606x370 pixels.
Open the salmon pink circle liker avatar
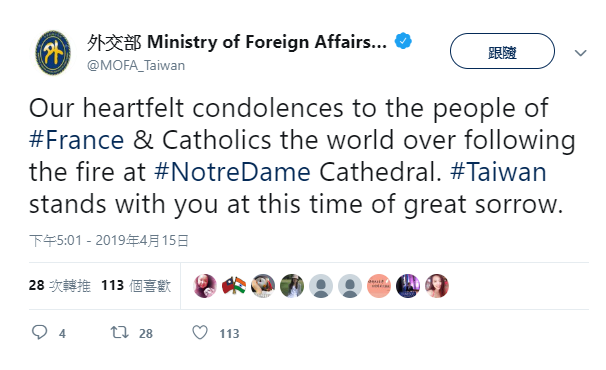[x=379, y=286]
